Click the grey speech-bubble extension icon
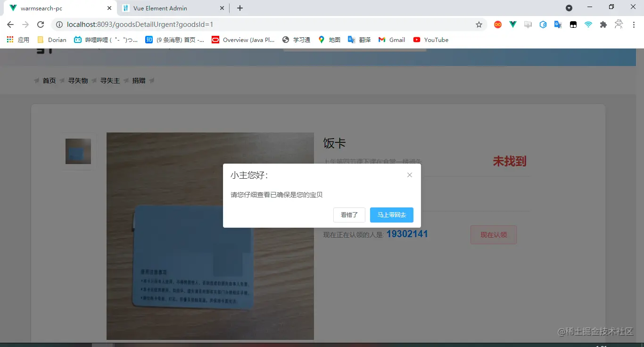This screenshot has height=347, width=644. pyautogui.click(x=528, y=25)
